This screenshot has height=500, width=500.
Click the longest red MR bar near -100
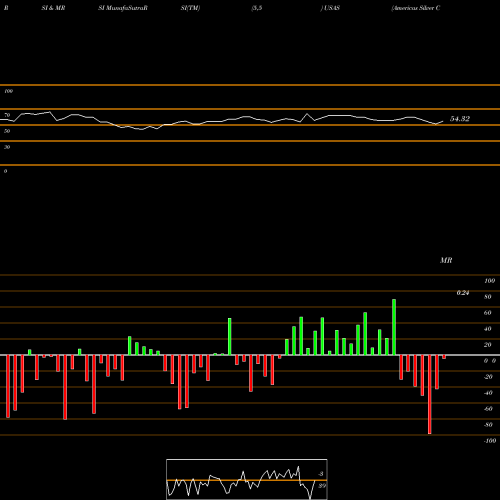429,394
